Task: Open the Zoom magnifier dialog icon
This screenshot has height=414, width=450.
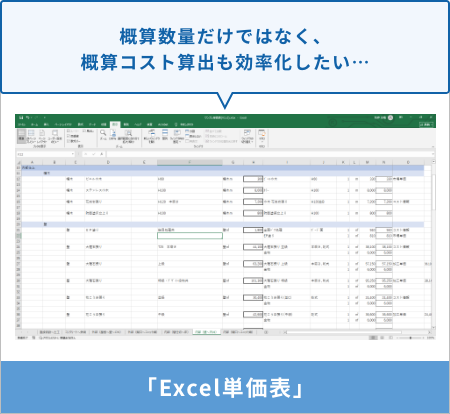Action: (x=103, y=135)
